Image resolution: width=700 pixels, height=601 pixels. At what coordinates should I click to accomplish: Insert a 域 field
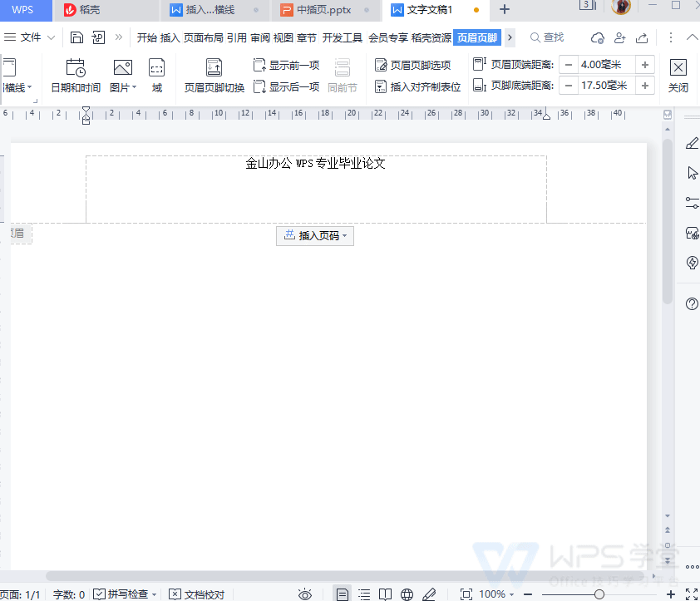coord(156,75)
